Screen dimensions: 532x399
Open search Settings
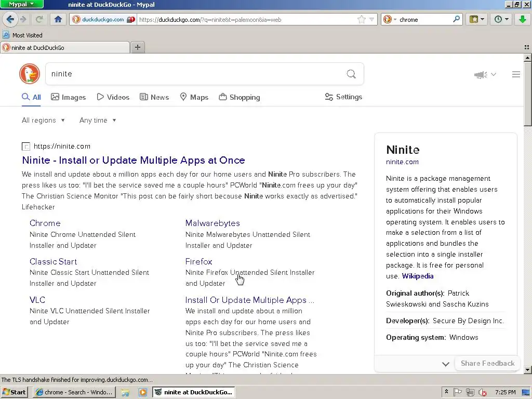coord(343,97)
